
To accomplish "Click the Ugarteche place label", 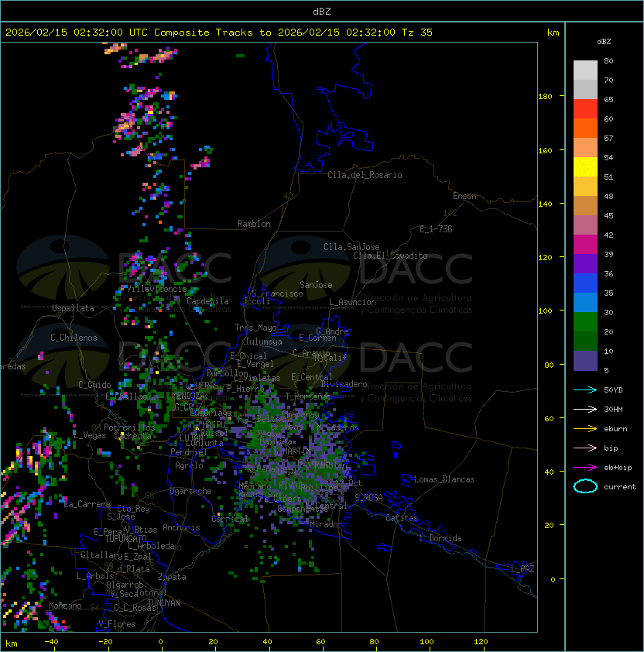I will [191, 491].
